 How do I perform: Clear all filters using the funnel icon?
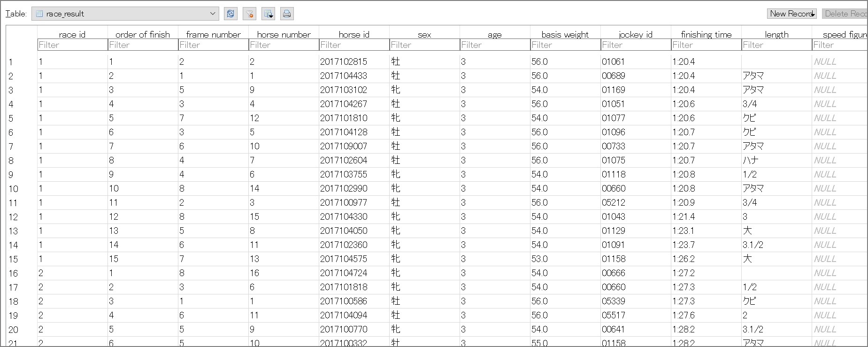[249, 14]
